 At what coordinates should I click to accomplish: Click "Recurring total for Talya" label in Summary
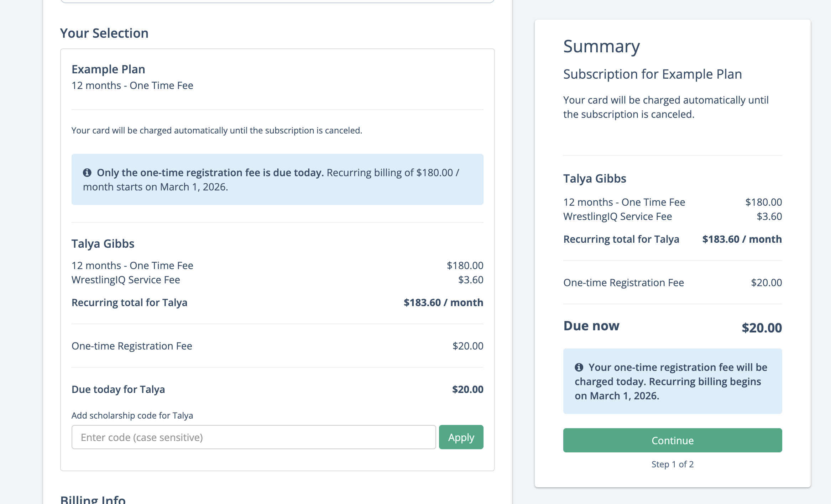[x=621, y=239]
